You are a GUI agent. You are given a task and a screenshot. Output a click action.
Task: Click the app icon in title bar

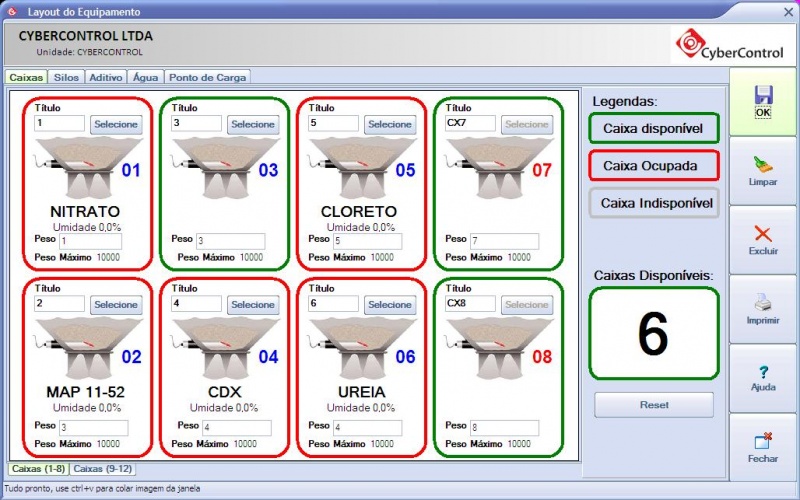pos(12,11)
